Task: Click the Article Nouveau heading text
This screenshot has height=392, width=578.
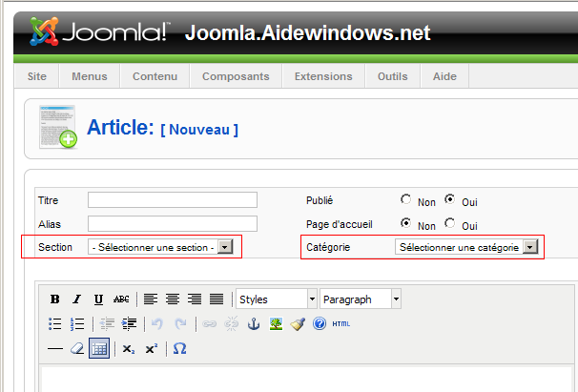Action: (162, 128)
